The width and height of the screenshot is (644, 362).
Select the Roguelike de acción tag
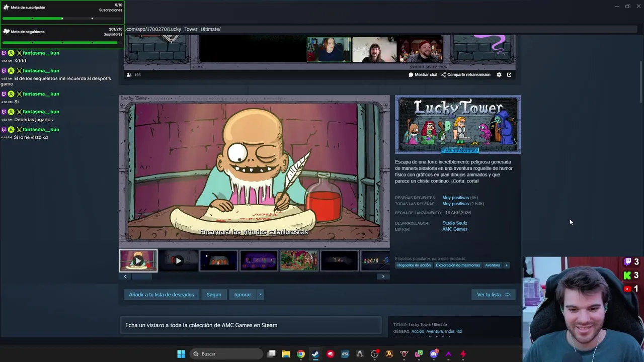pyautogui.click(x=414, y=265)
